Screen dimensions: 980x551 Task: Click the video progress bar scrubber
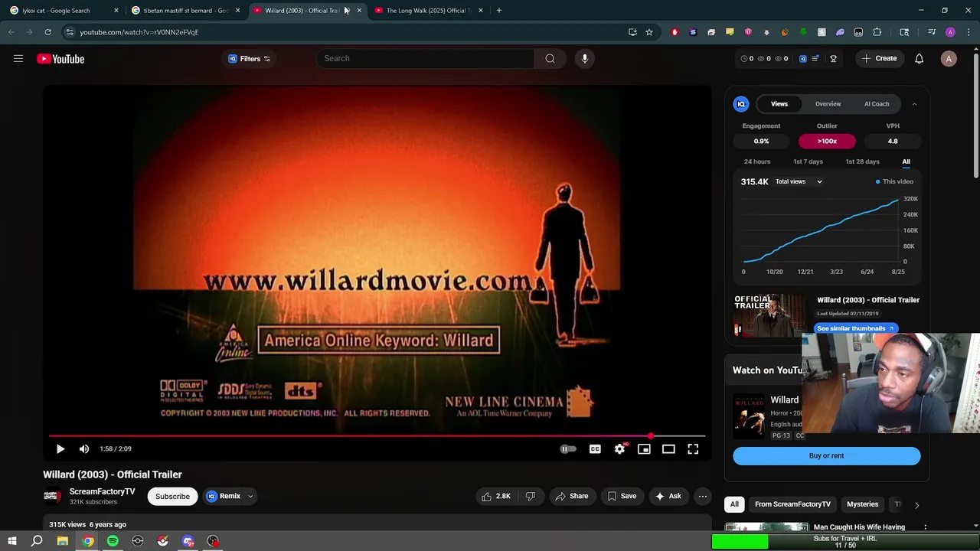point(651,436)
